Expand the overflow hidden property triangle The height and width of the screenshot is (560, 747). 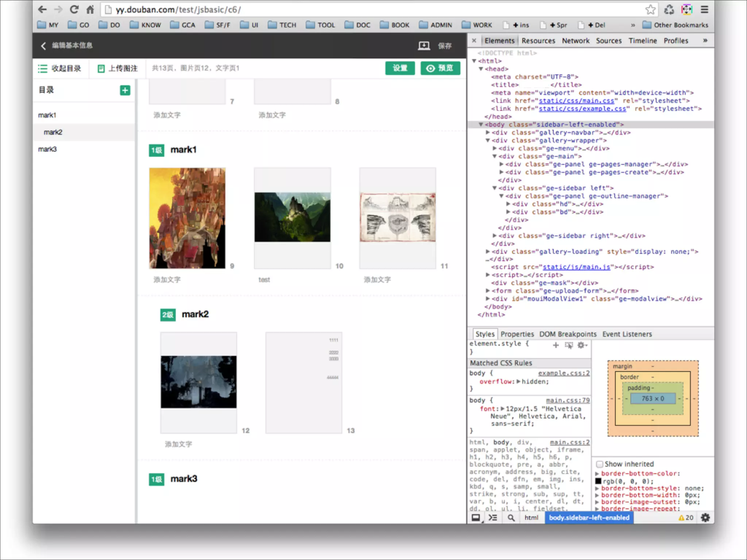(518, 381)
